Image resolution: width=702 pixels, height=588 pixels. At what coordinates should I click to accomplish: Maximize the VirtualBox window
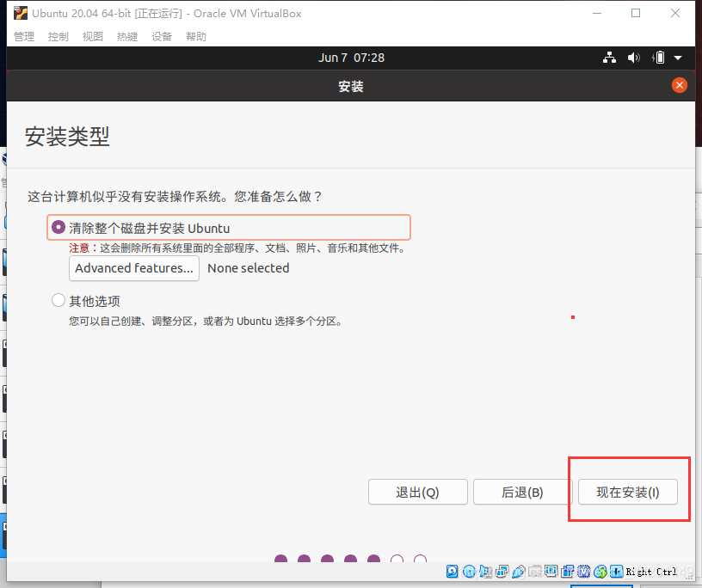coord(636,14)
